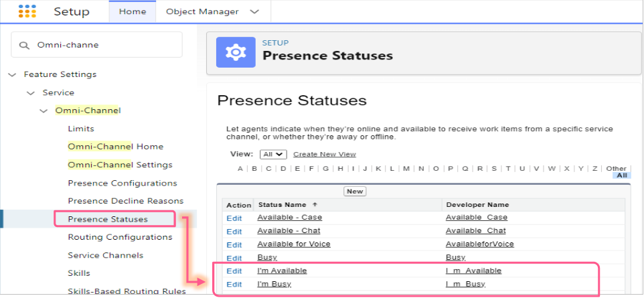Collapse the Service tree node
644x298 pixels.
click(30, 92)
